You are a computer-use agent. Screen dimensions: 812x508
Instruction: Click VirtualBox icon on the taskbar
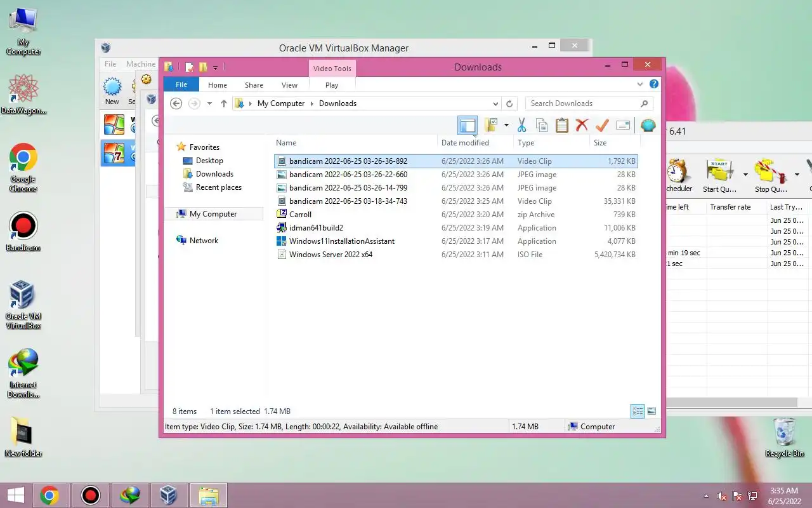coord(168,495)
